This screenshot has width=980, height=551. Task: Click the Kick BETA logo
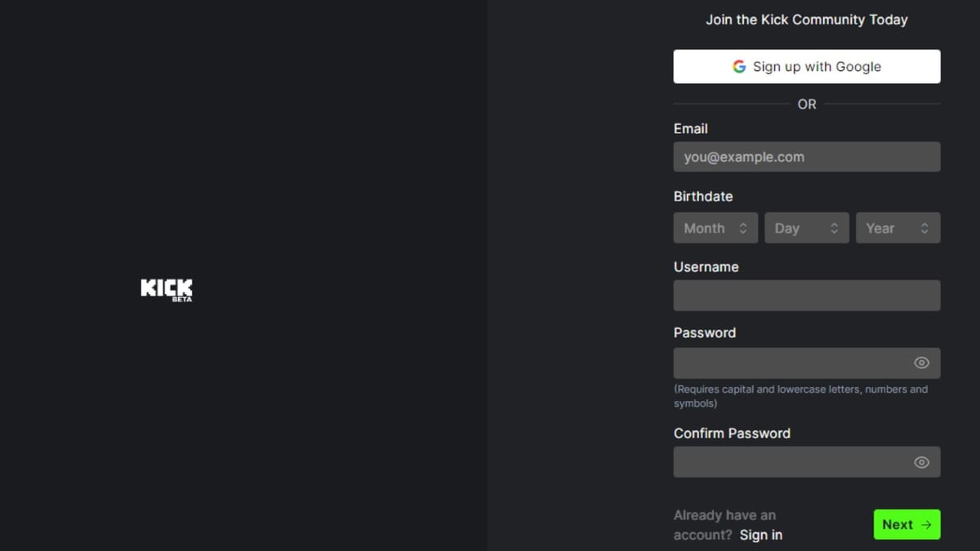(166, 289)
